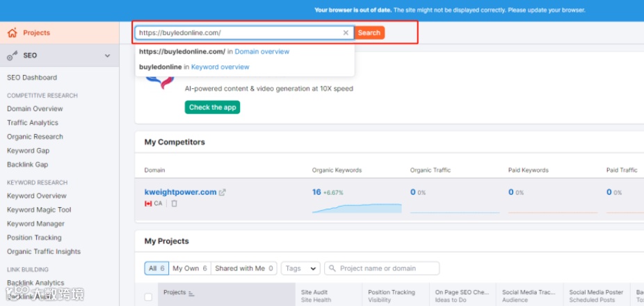This screenshot has width=644, height=306.
Task: Open Backlink Gap in sidebar
Action: 28,165
